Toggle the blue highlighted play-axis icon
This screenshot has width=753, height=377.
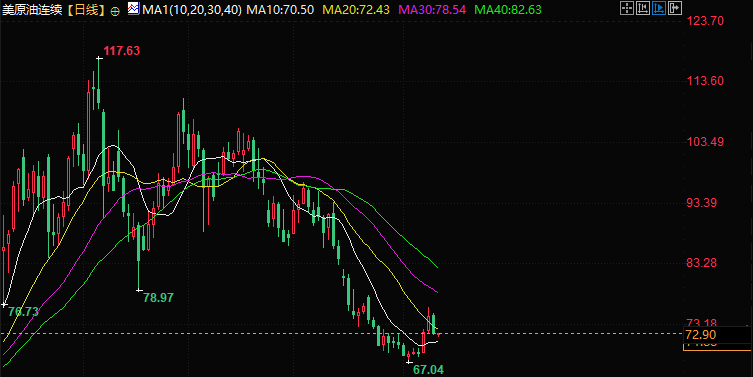(659, 8)
